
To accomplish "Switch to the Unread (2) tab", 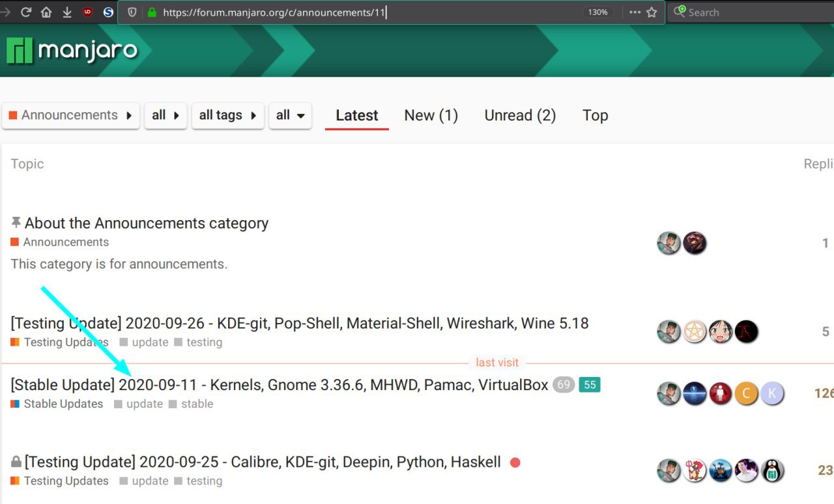I will pos(520,116).
